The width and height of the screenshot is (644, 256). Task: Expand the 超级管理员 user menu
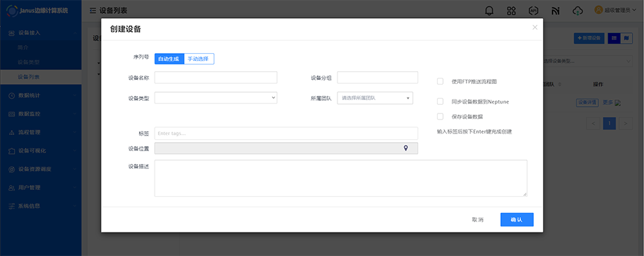(615, 10)
